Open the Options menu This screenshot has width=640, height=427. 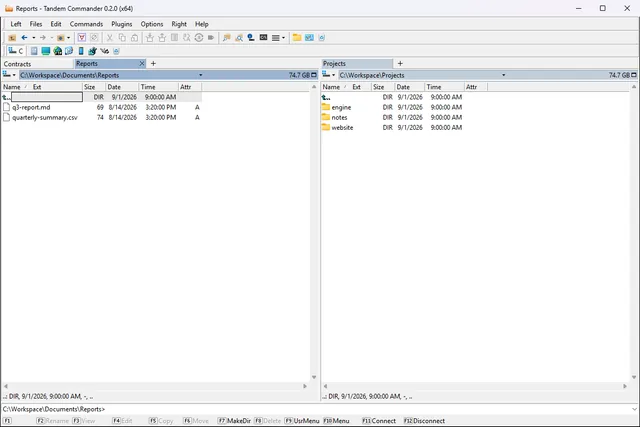(152, 24)
